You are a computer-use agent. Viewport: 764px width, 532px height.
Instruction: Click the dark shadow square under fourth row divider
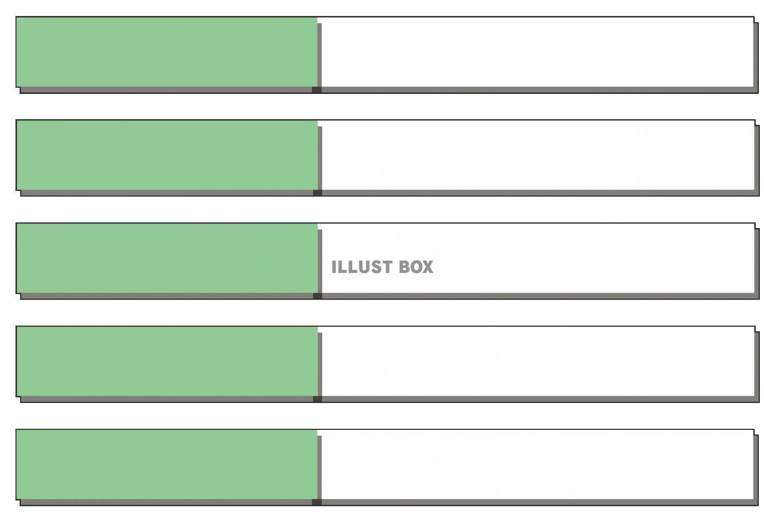click(x=317, y=399)
